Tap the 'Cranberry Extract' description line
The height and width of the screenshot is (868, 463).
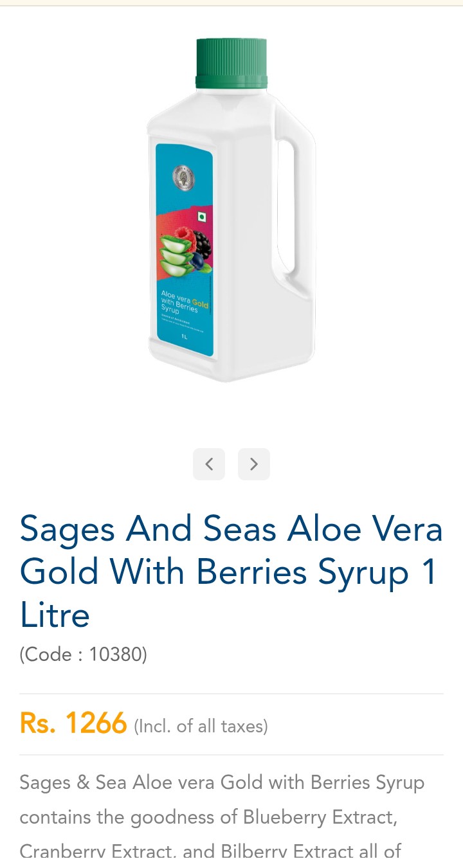[210, 852]
